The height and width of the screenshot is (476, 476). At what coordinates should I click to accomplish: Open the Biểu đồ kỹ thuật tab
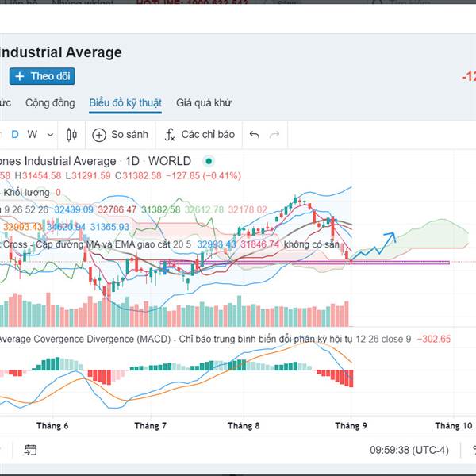(125, 102)
